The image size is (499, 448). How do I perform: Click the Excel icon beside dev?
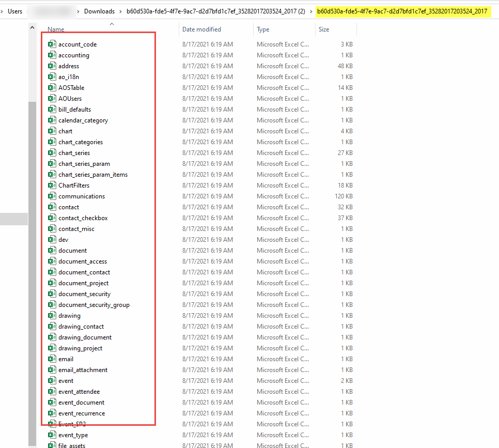52,239
